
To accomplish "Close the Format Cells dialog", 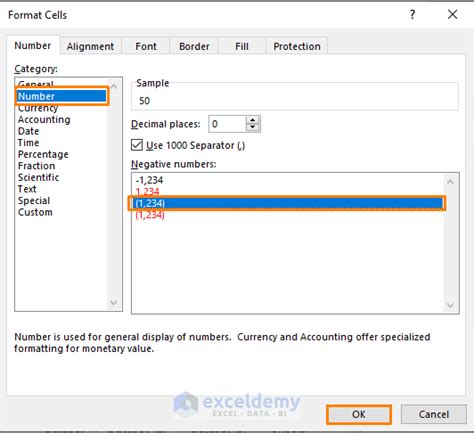I will click(x=452, y=14).
